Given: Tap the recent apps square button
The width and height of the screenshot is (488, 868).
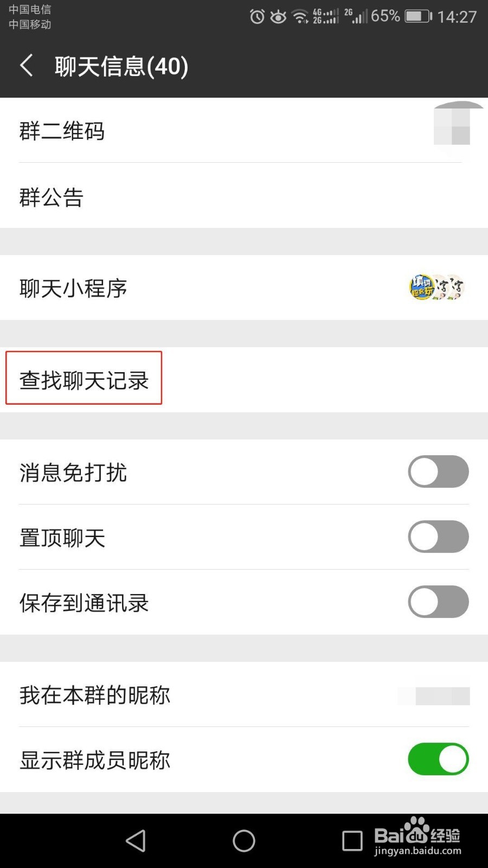Looking at the screenshot, I should click(x=352, y=841).
